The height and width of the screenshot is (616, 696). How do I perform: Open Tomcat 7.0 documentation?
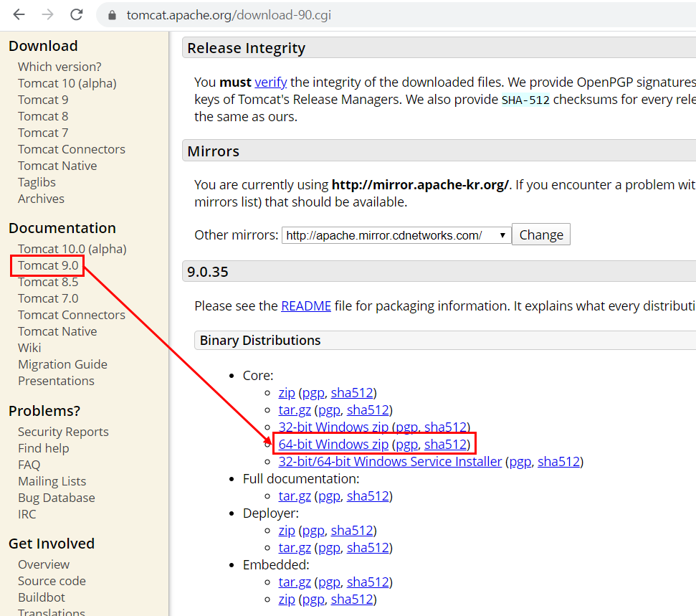48,298
